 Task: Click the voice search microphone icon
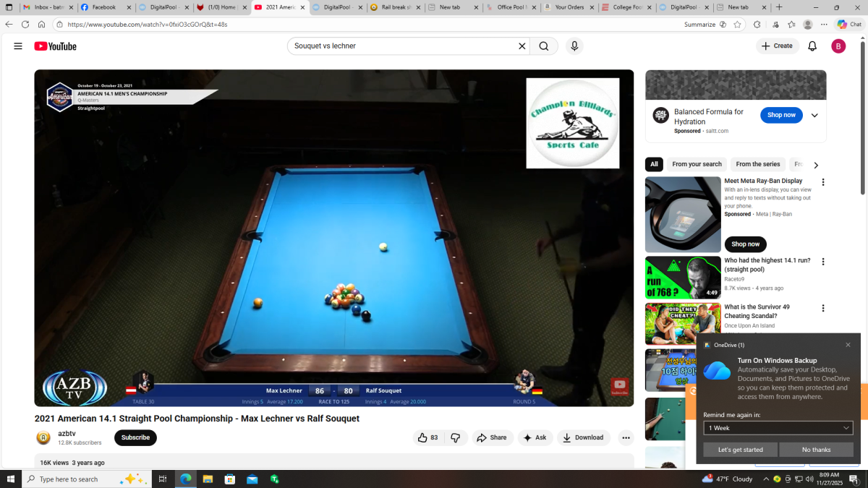[x=574, y=46]
